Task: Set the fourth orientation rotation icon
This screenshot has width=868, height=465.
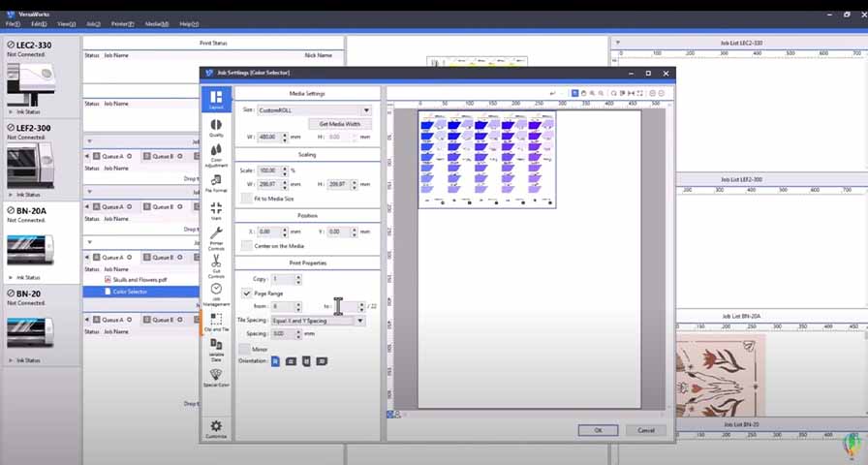Action: click(x=322, y=361)
